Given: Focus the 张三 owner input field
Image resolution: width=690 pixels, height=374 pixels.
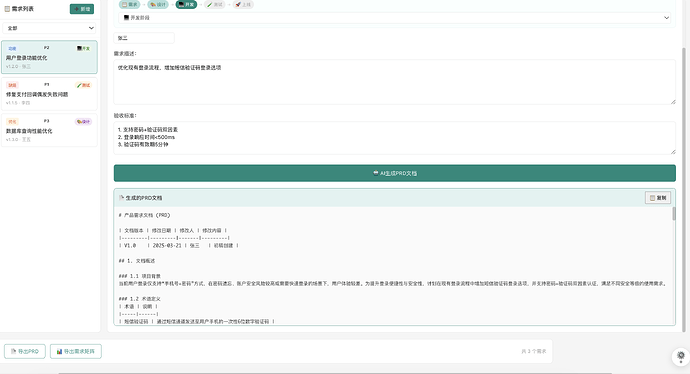Looking at the screenshot, I should tap(144, 38).
